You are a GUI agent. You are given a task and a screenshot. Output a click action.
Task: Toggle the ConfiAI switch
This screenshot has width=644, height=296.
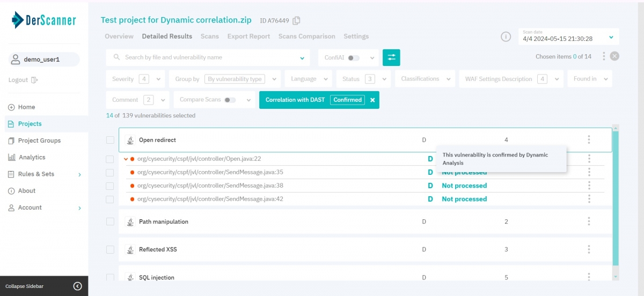point(353,58)
